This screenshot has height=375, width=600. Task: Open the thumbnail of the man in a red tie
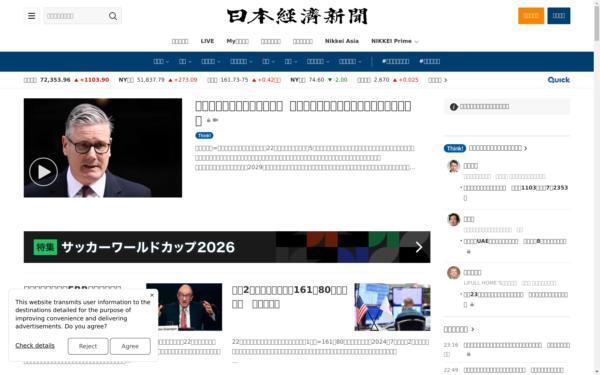pyautogui.click(x=184, y=307)
